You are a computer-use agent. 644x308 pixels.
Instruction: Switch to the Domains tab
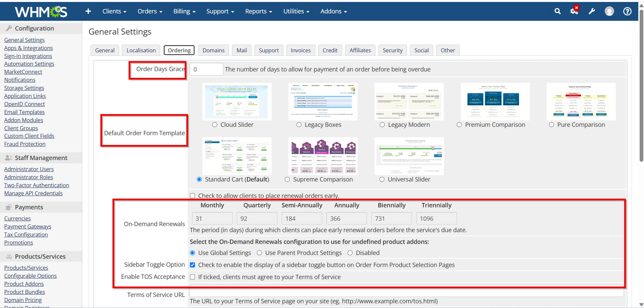coord(214,50)
